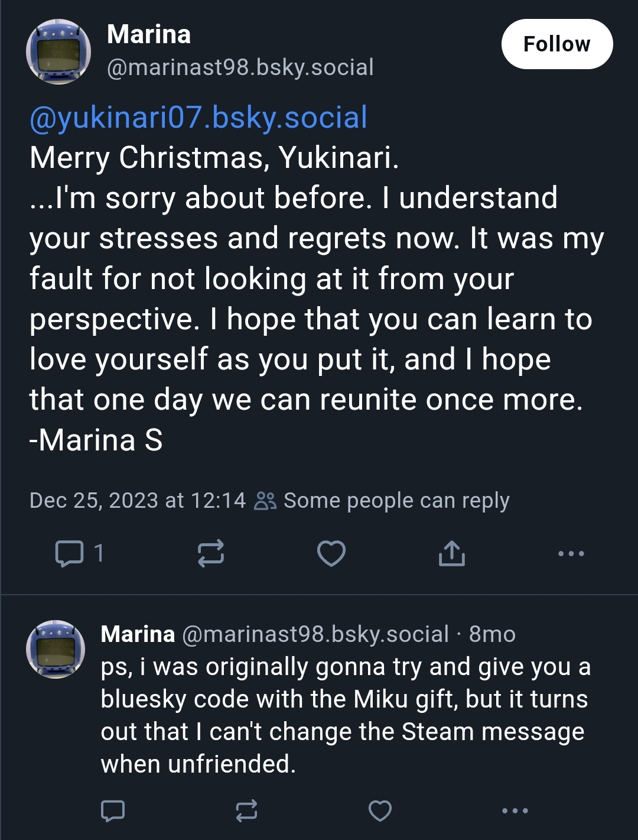Image resolution: width=638 pixels, height=840 pixels.
Task: Reply to the main Christmas post
Action: tap(69, 553)
